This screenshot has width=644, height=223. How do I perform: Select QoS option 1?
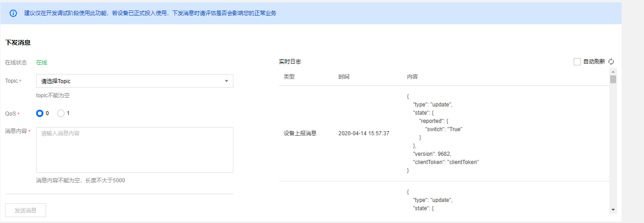coord(61,113)
